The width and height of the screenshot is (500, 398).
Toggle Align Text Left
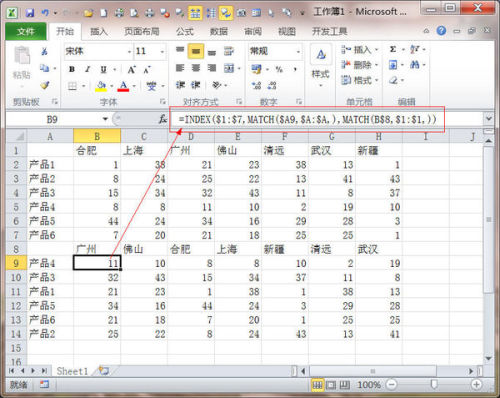180,68
